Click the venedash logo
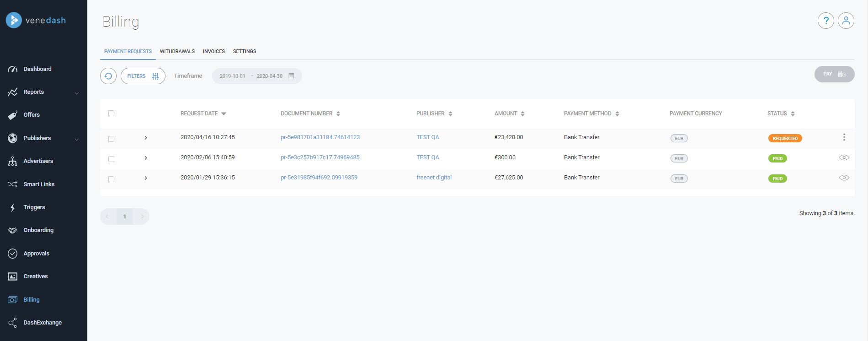The height and width of the screenshot is (341, 868). tap(36, 20)
